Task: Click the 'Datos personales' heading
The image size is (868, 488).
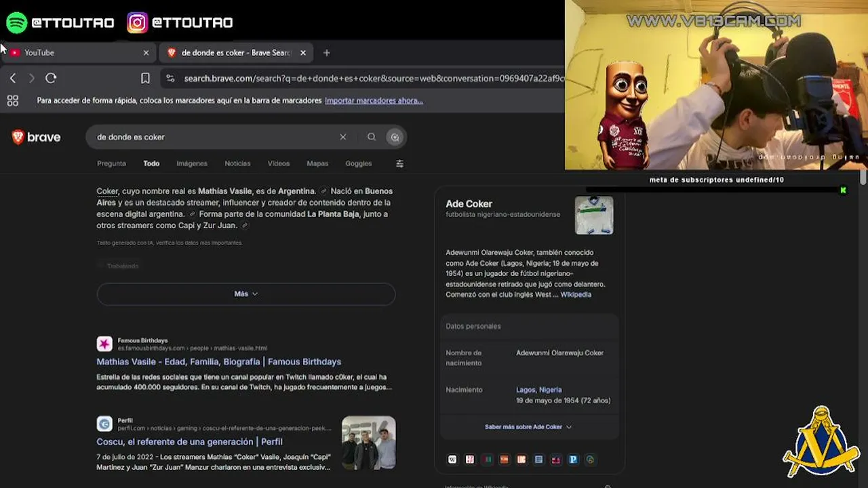Action: [473, 327]
